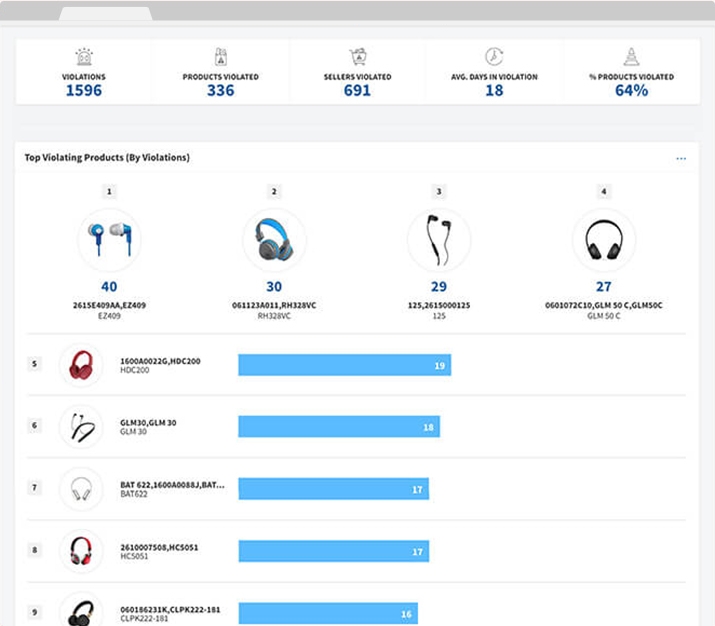Click the black headphones GLM 50 C image

[604, 241]
